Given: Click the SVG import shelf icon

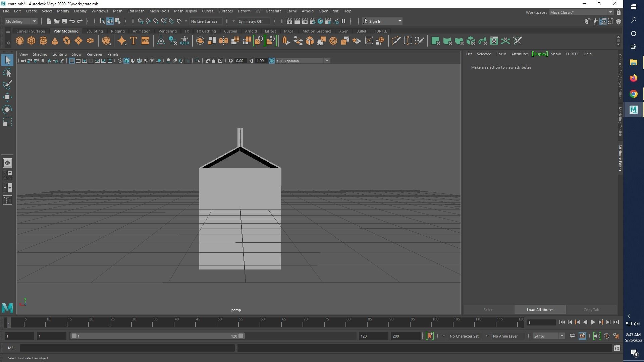Looking at the screenshot, I should pyautogui.click(x=145, y=41).
